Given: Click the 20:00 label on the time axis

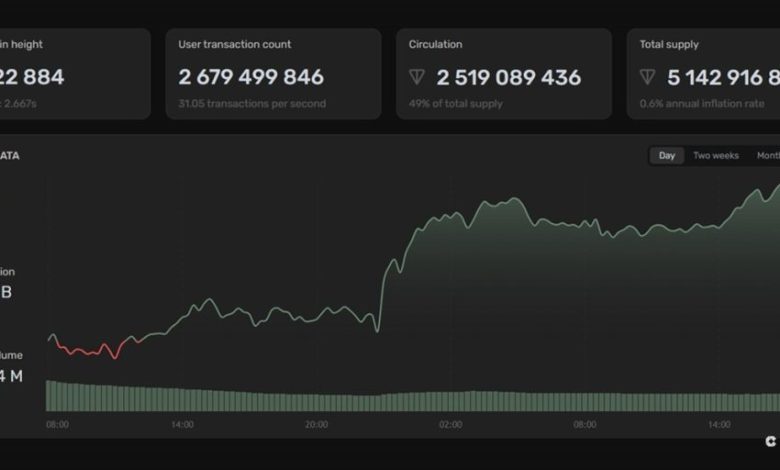Looking at the screenshot, I should tap(316, 425).
